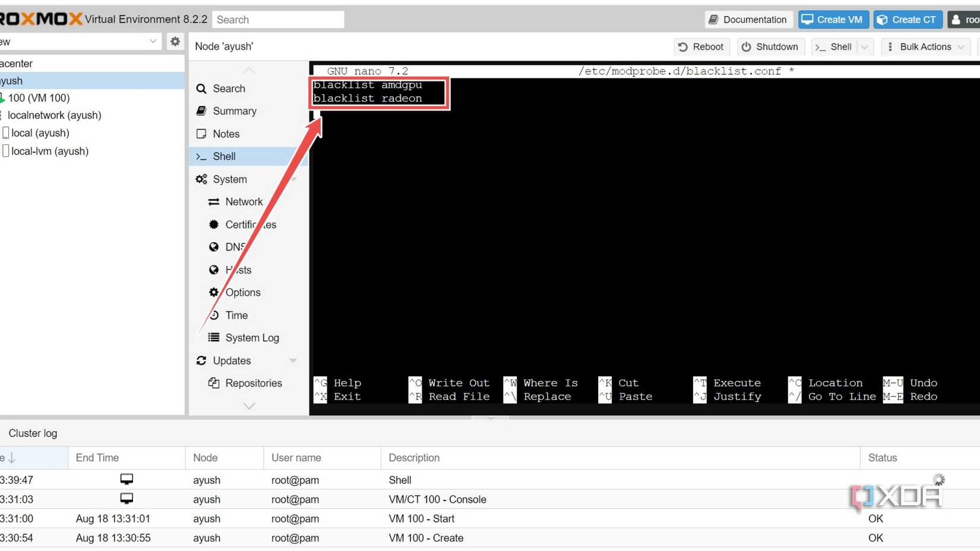980x551 pixels.
Task: Select the ayush node in the tree
Action: [92, 81]
